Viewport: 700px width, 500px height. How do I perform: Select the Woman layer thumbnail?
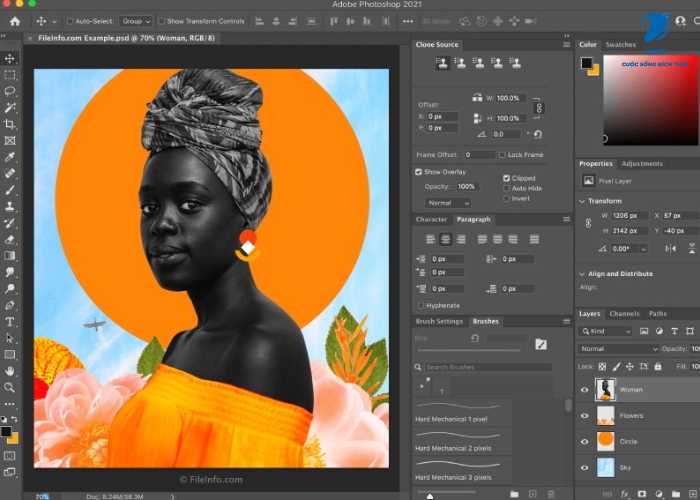(x=605, y=389)
